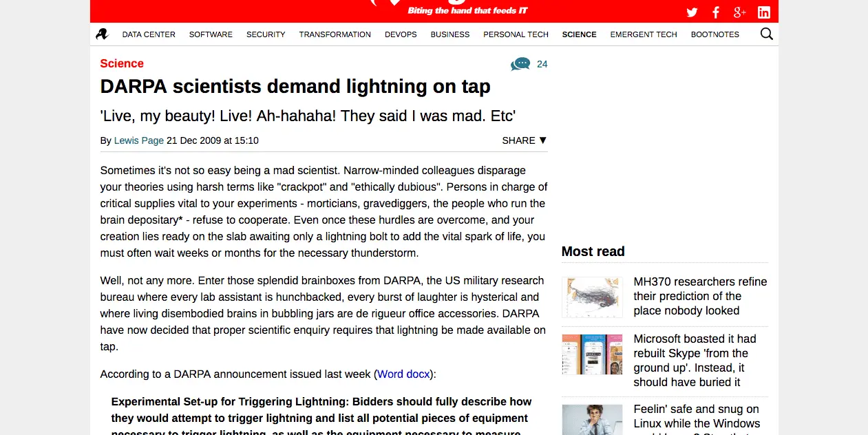Open the Facebook icon in header
Screen dimensions: 868x435
coord(716,12)
